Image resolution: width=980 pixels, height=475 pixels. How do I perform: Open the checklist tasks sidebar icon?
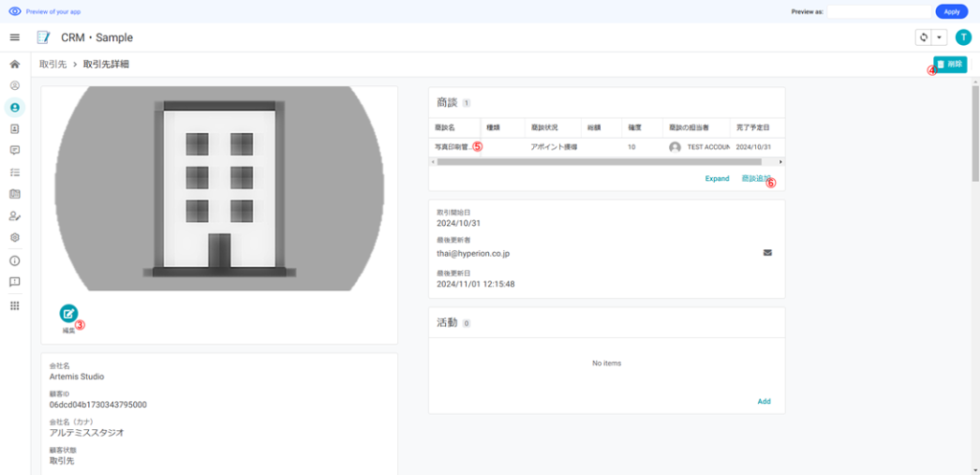pyautogui.click(x=15, y=171)
